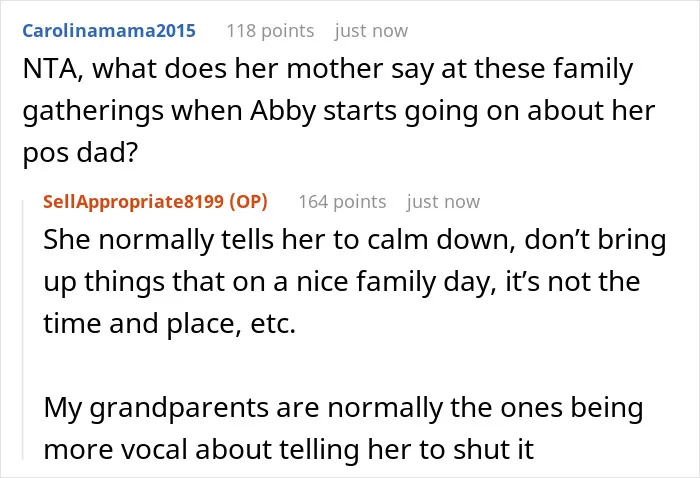Viewport: 700px width, 478px height.
Task: Collapse OP reply using the thread line
Action: coord(23,330)
